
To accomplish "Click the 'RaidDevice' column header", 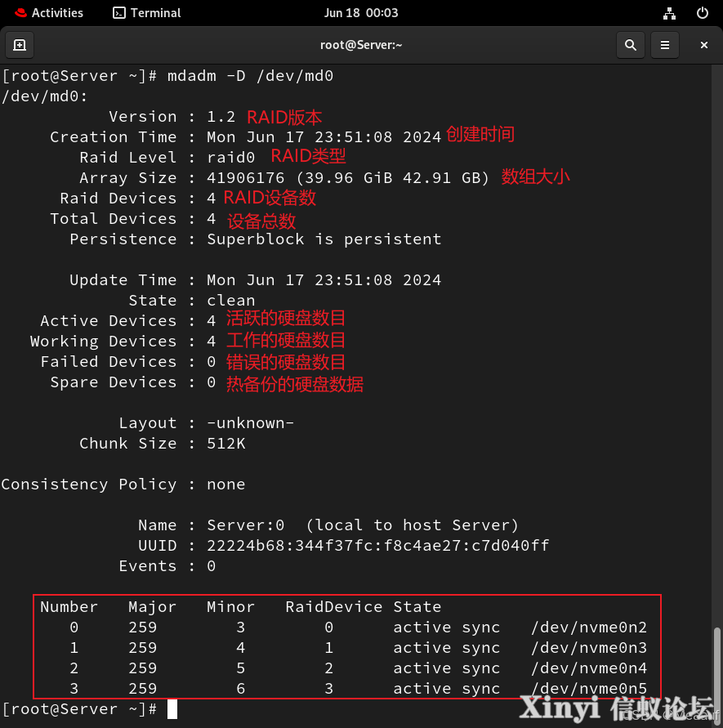I will (333, 607).
